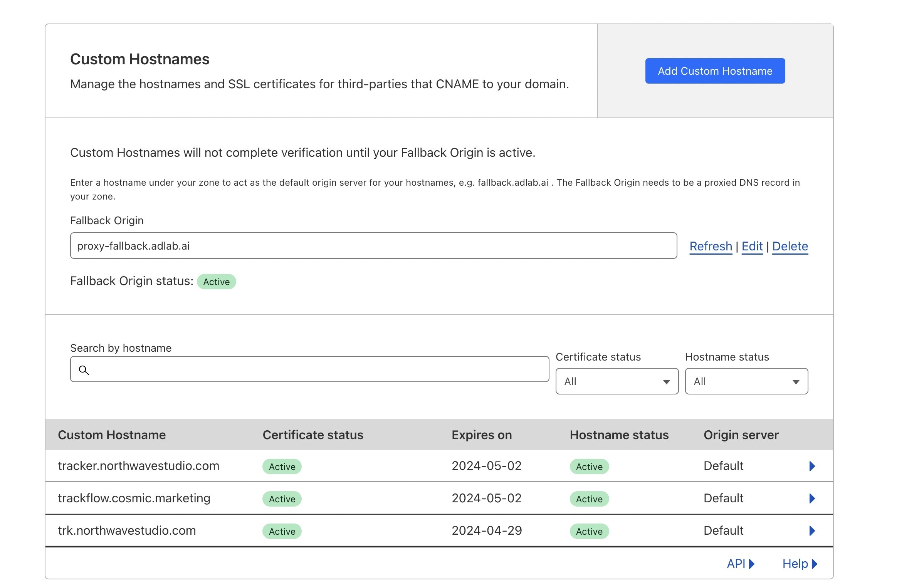Open the Hostname status filter dropdown
Screen dimensions: 924x584
click(x=746, y=381)
